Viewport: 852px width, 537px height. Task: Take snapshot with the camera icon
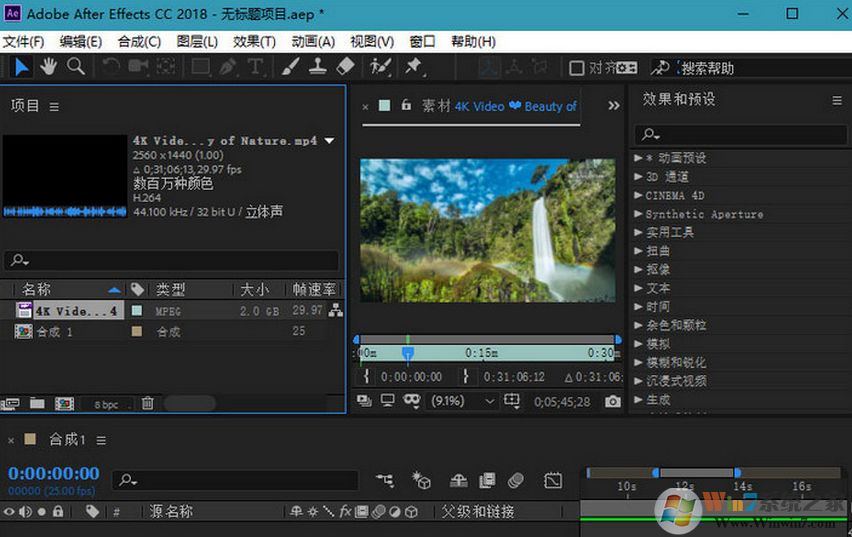[x=612, y=401]
